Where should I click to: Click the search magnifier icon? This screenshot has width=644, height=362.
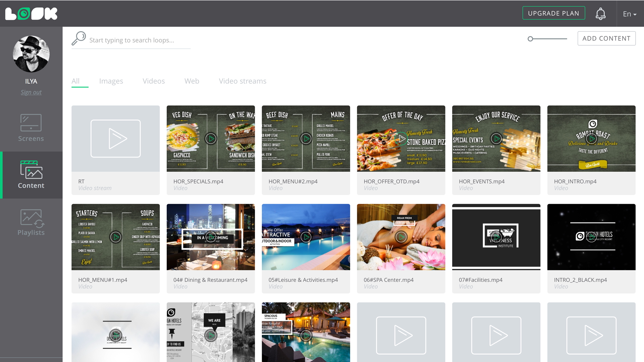[79, 39]
